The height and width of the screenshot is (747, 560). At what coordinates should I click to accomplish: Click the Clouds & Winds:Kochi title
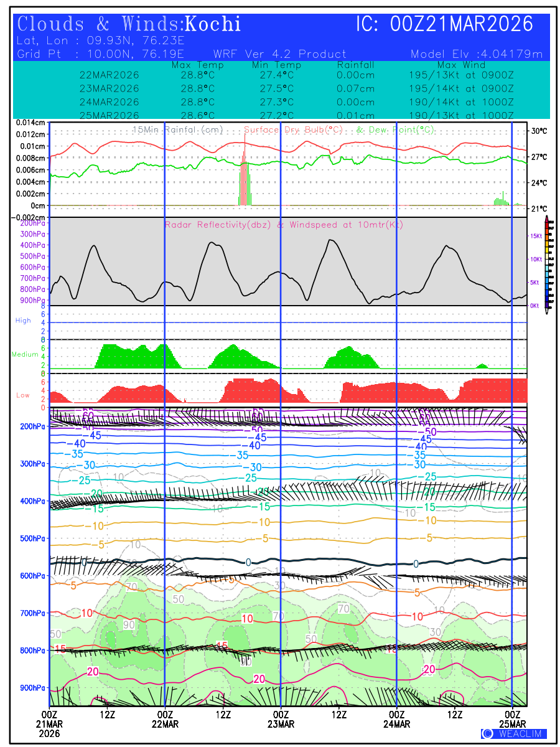pyautogui.click(x=129, y=24)
